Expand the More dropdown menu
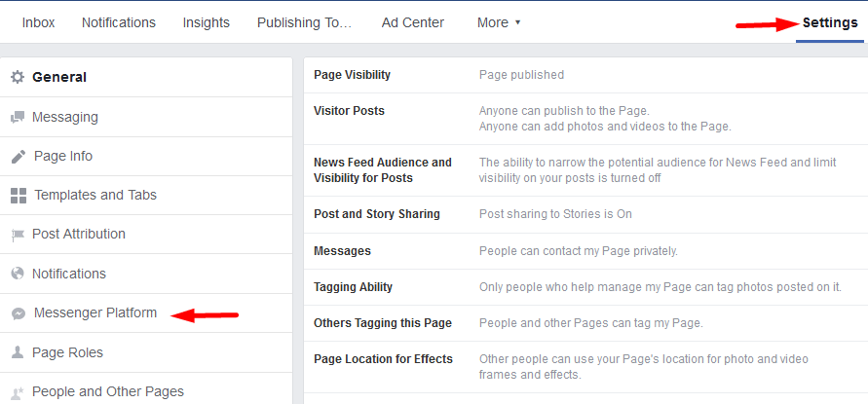Viewport: 868px width, 404px height. [499, 22]
